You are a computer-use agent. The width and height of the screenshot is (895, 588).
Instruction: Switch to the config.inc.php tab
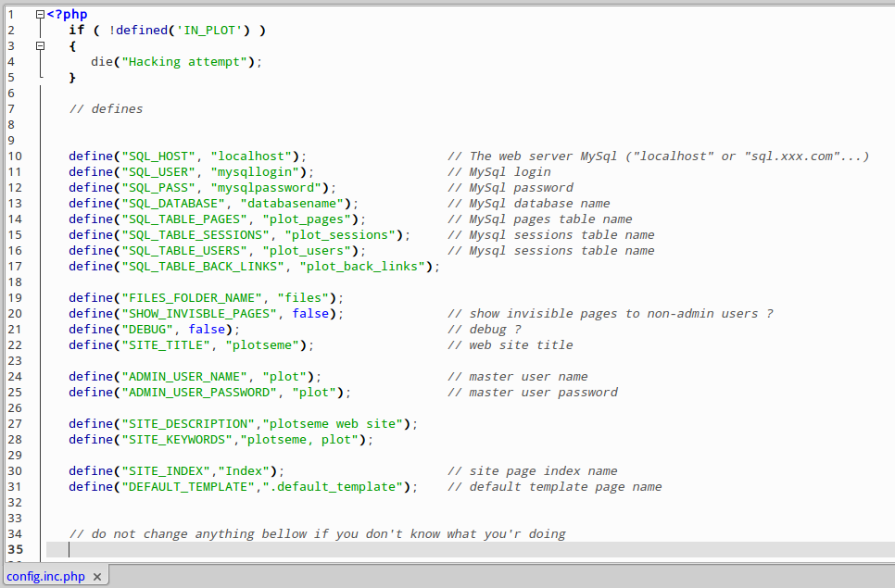tap(46, 576)
